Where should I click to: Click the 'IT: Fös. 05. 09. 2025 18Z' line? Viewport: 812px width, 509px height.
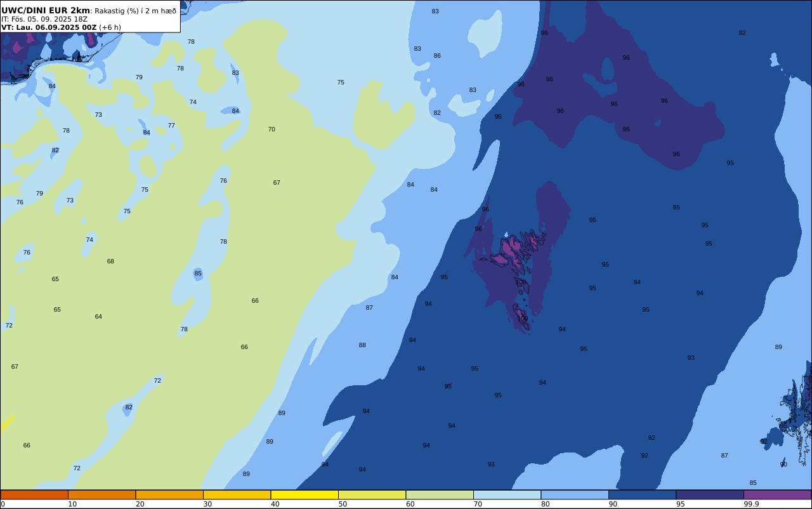[x=44, y=19]
